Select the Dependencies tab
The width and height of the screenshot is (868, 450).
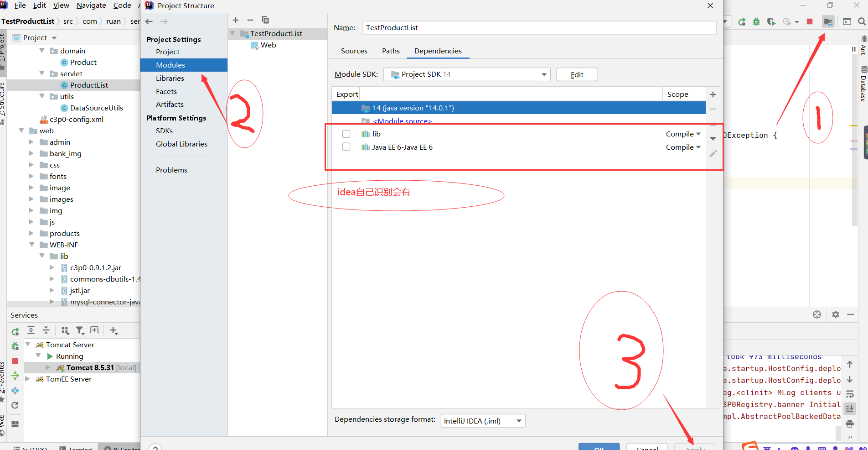[x=438, y=51]
